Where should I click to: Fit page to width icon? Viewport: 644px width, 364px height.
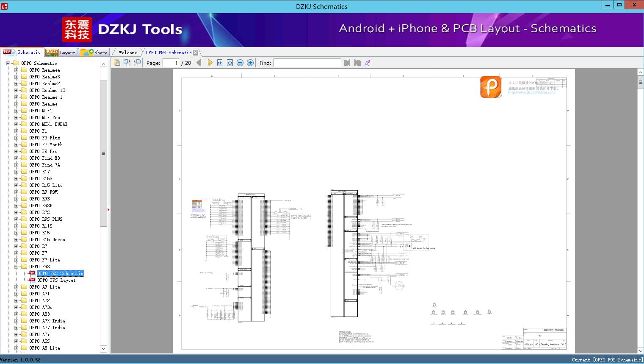pos(220,63)
